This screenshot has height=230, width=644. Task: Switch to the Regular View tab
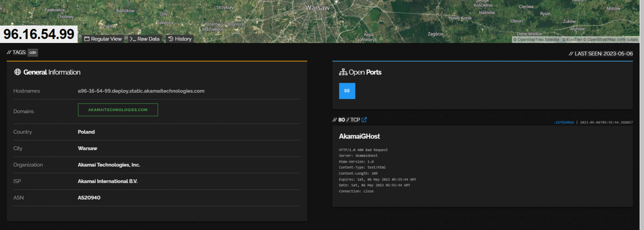(x=103, y=39)
